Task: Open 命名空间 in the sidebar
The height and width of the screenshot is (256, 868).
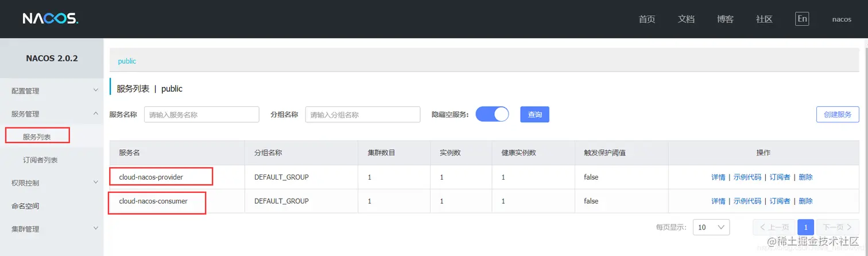Action: pos(25,205)
